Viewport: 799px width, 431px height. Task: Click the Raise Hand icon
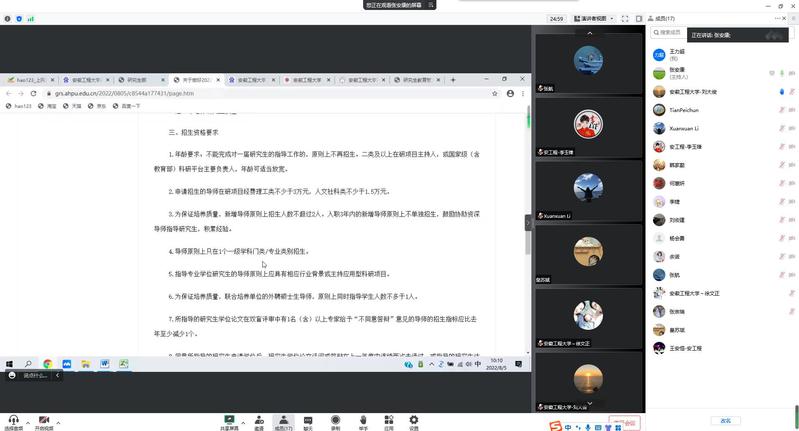(364, 421)
